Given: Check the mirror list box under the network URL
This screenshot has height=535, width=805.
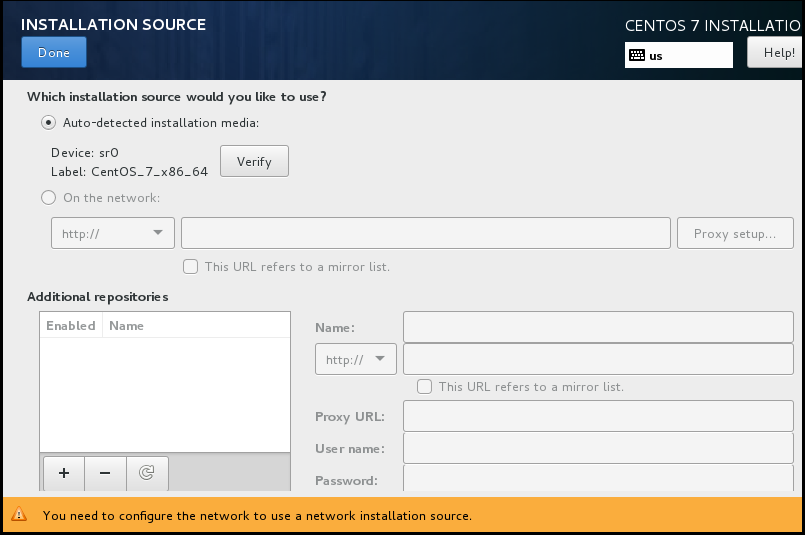Looking at the screenshot, I should pos(190,267).
